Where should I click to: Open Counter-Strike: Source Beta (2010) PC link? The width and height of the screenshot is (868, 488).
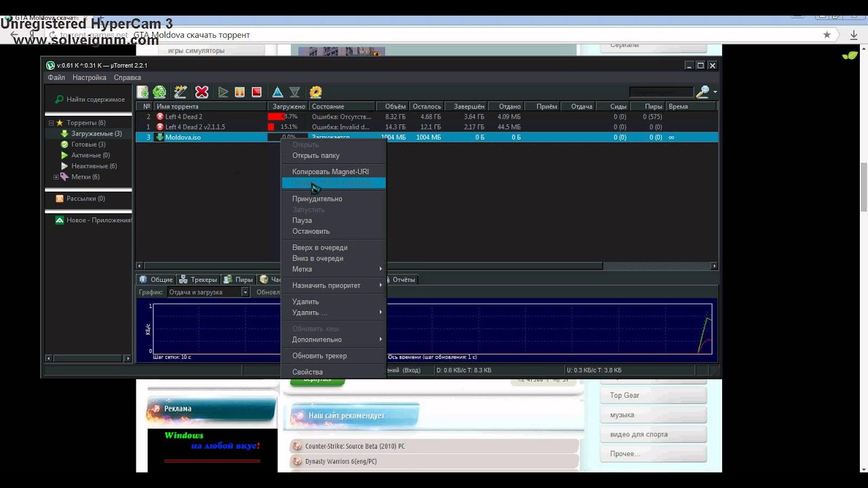[355, 446]
